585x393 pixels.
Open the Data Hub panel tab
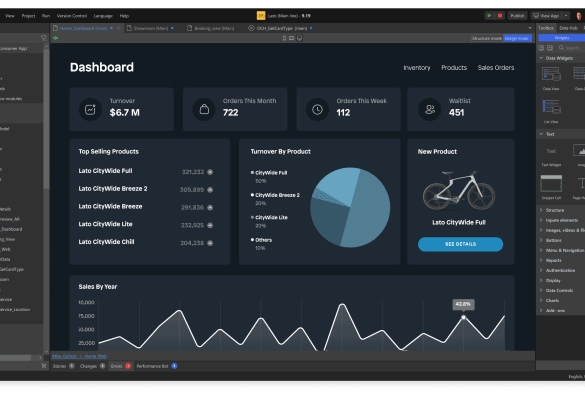click(x=568, y=28)
